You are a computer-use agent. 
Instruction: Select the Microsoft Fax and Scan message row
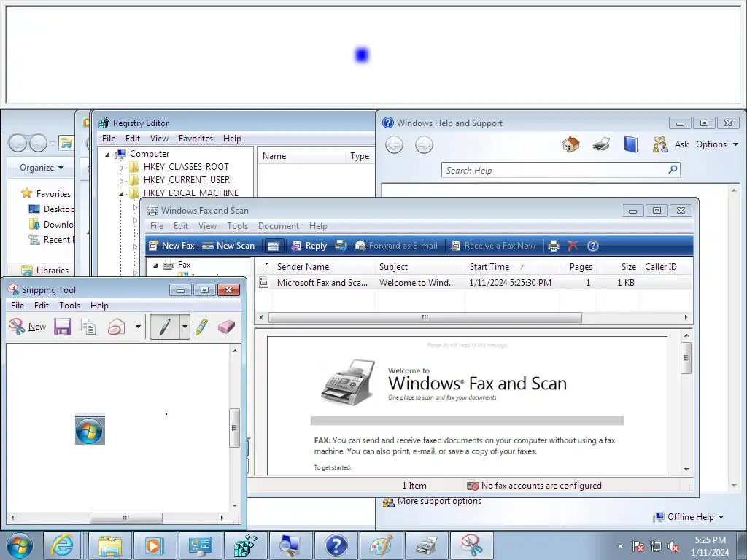tap(473, 282)
